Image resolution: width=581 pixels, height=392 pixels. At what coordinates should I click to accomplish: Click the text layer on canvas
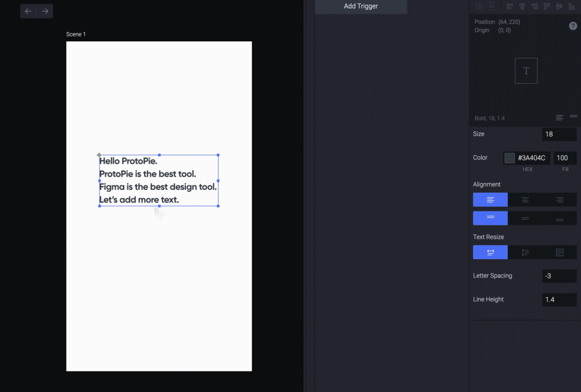pos(158,181)
